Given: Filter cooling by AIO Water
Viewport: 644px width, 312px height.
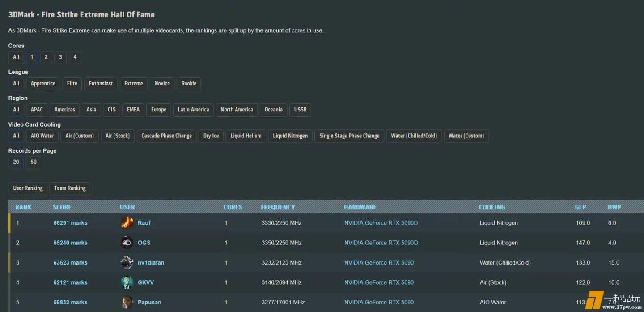Looking at the screenshot, I should 42,136.
